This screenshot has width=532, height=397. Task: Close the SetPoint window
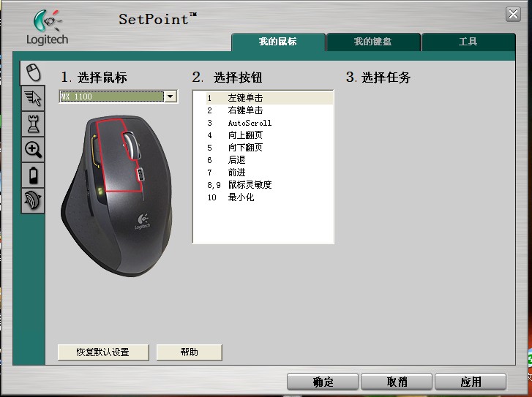pyautogui.click(x=513, y=15)
